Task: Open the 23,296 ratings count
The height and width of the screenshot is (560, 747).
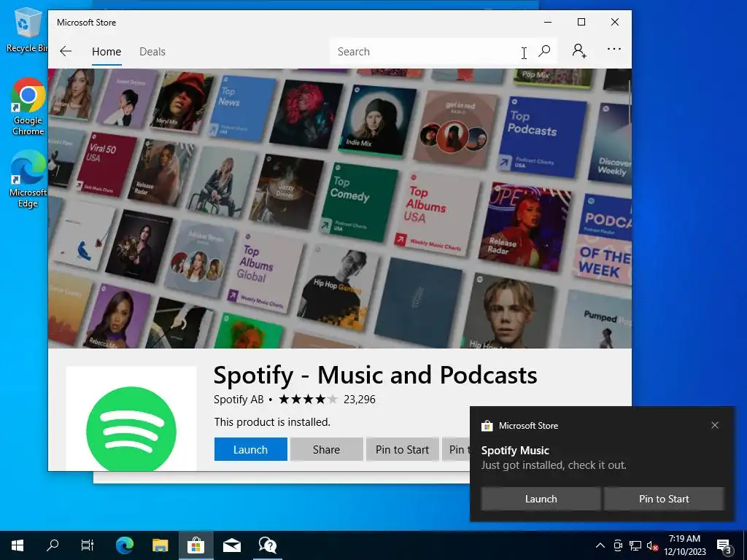Action: [x=360, y=399]
